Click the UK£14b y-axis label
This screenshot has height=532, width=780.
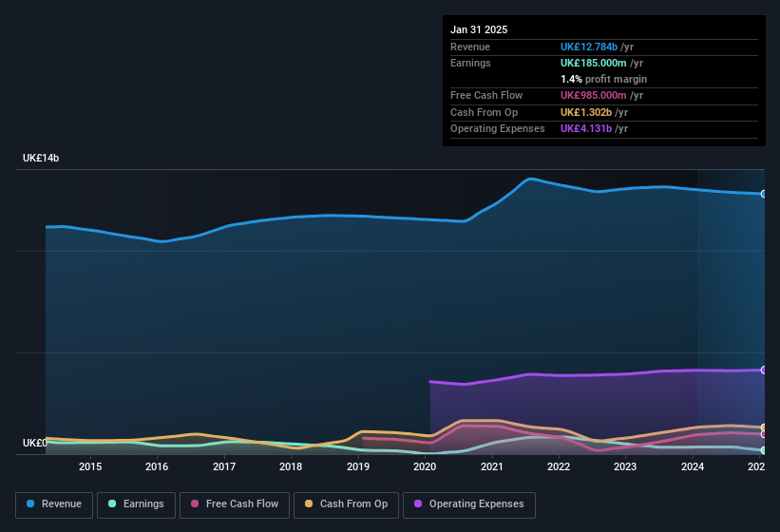click(41, 158)
